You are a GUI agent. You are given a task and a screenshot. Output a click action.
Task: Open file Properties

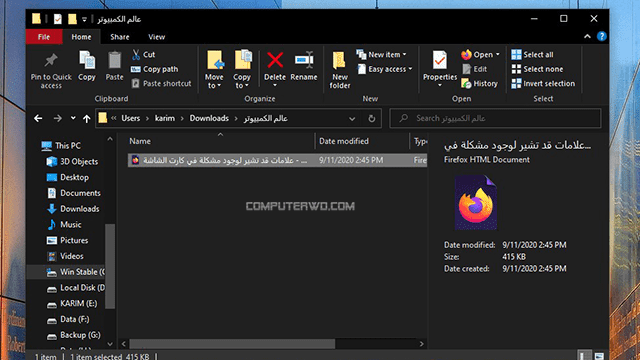click(440, 65)
